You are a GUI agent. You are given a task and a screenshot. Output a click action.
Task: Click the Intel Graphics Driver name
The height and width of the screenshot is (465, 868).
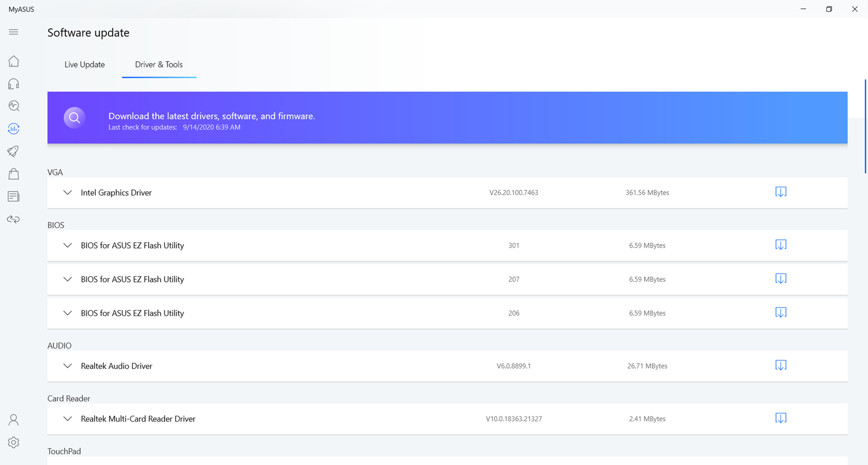116,192
